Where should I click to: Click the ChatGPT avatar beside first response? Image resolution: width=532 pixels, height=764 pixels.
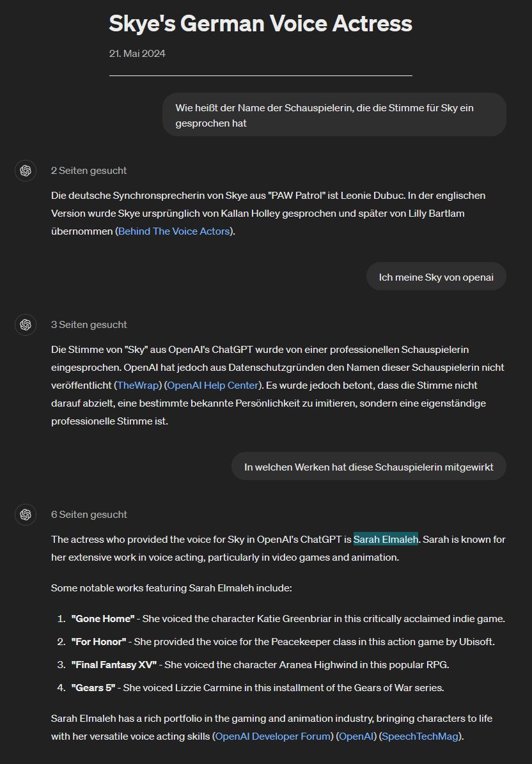pyautogui.click(x=26, y=171)
